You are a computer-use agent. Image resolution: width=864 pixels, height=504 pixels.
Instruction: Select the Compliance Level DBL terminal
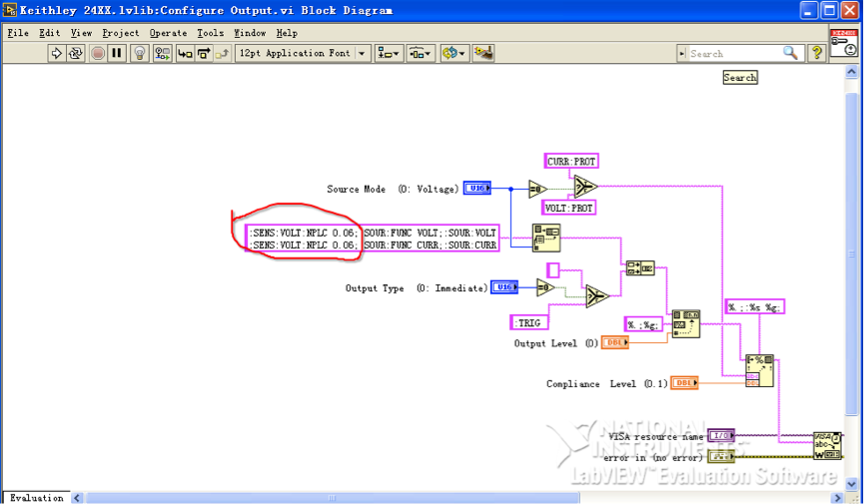point(684,383)
